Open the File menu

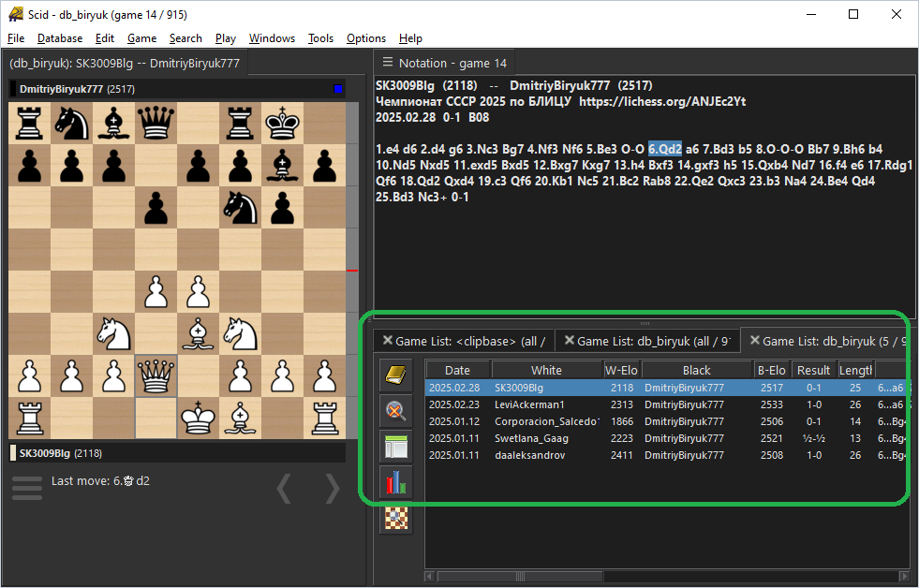pos(16,38)
